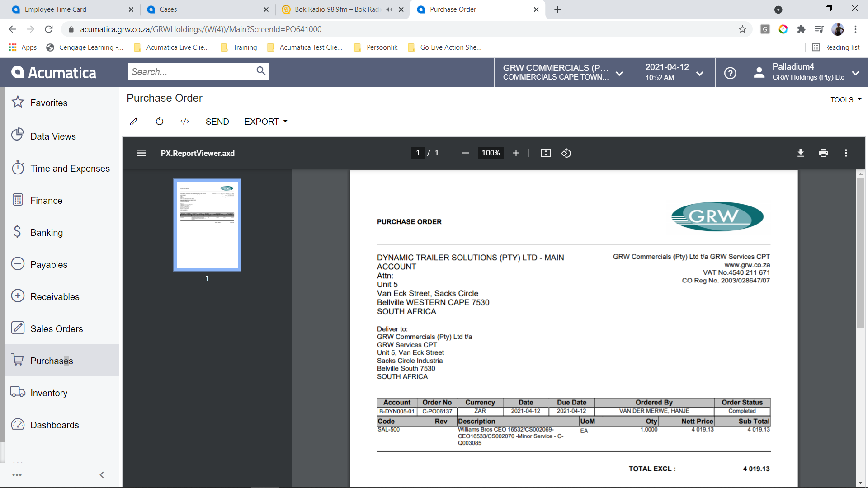Download the purchase order PDF

(x=801, y=153)
